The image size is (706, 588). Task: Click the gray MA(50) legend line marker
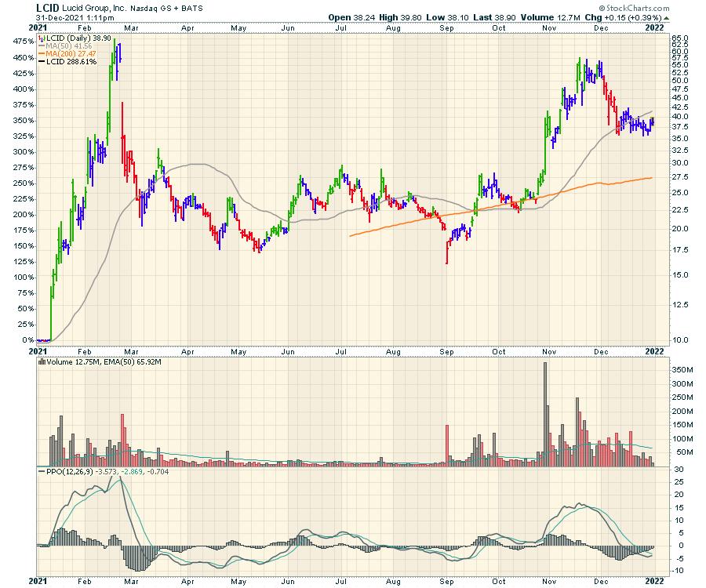tap(41, 45)
